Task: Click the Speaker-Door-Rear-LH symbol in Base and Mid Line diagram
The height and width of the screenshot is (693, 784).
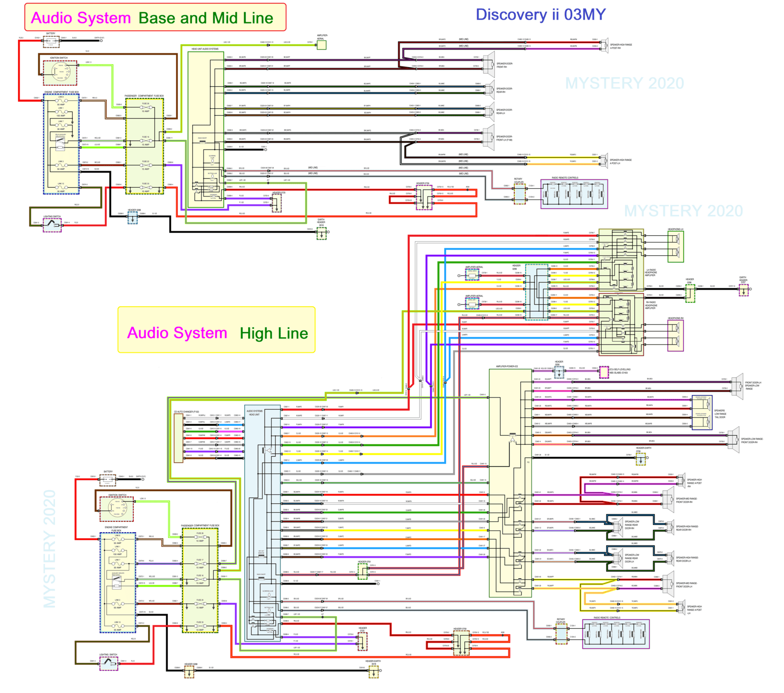Action: (489, 111)
